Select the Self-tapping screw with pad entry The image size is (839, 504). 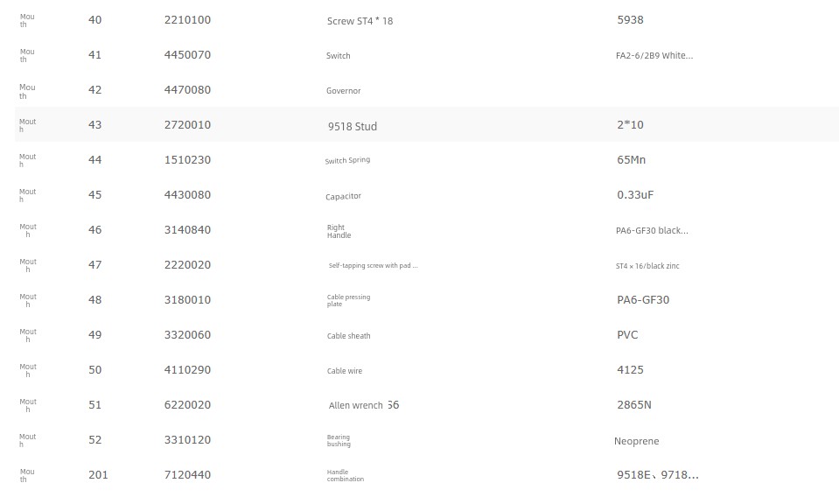tap(373, 265)
